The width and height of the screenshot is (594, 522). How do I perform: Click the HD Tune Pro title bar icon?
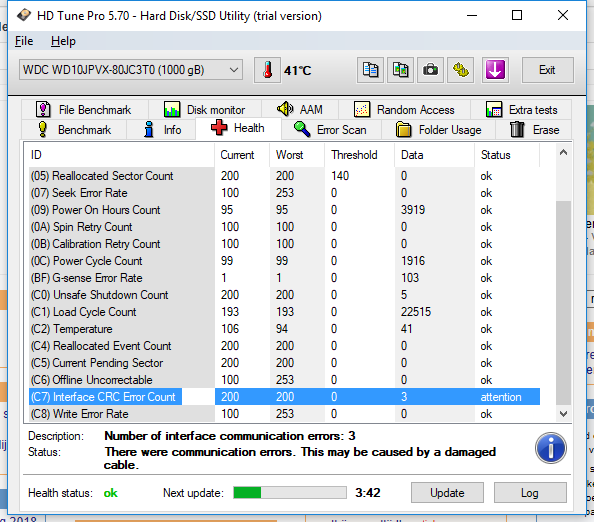click(23, 16)
